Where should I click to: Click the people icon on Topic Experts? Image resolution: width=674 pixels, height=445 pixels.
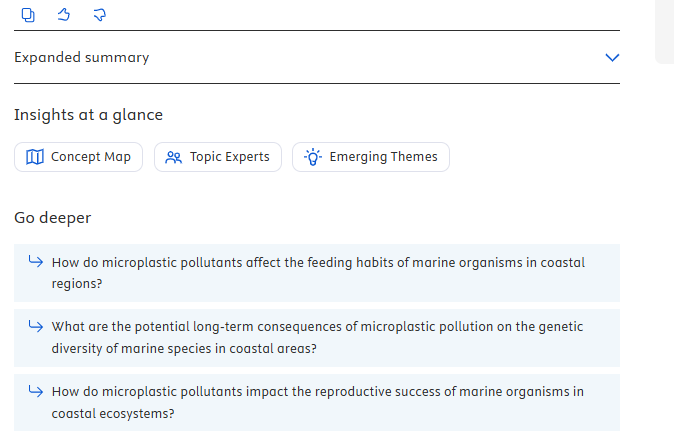174,157
